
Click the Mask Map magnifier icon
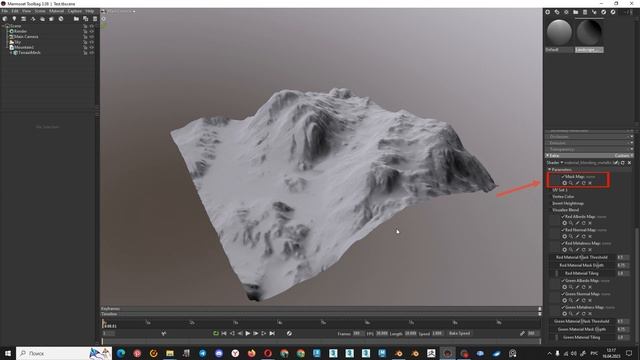(x=571, y=183)
